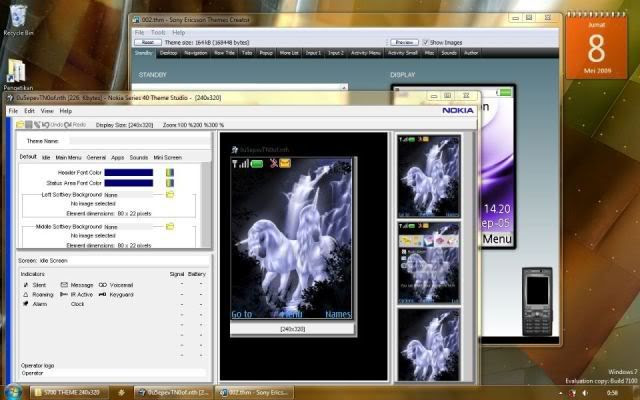Switch to Popup tab in Sony Ericsson window
The height and width of the screenshot is (400, 640).
click(x=266, y=53)
